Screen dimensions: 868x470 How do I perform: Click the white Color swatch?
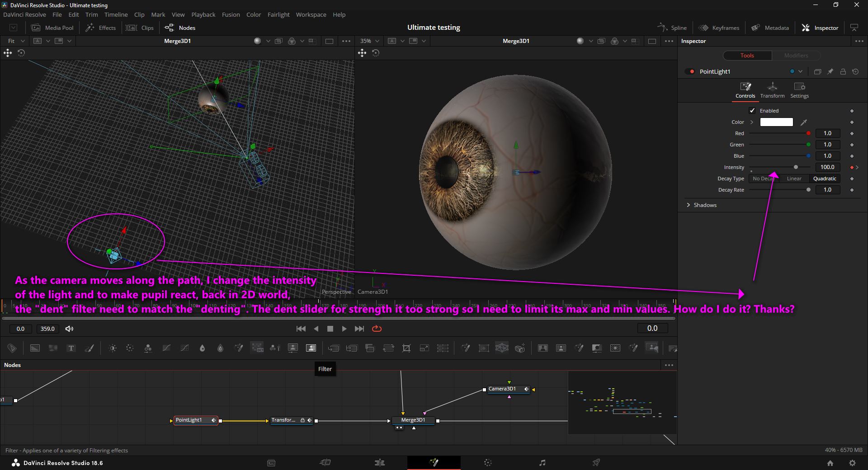[776, 122]
